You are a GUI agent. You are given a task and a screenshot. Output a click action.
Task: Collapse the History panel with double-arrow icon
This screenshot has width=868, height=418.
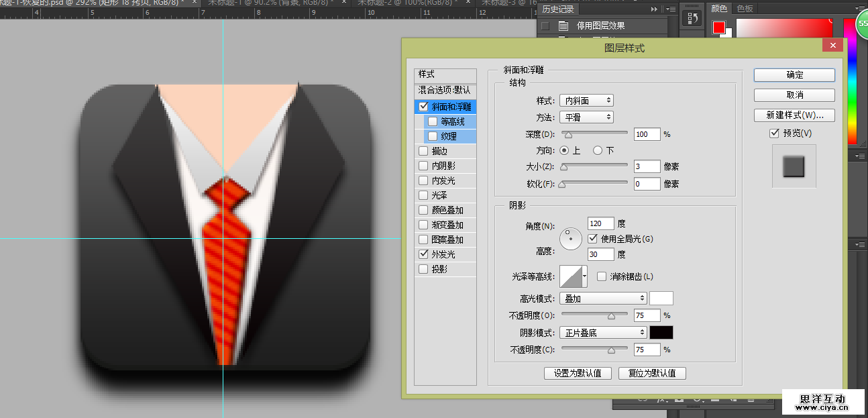[654, 9]
